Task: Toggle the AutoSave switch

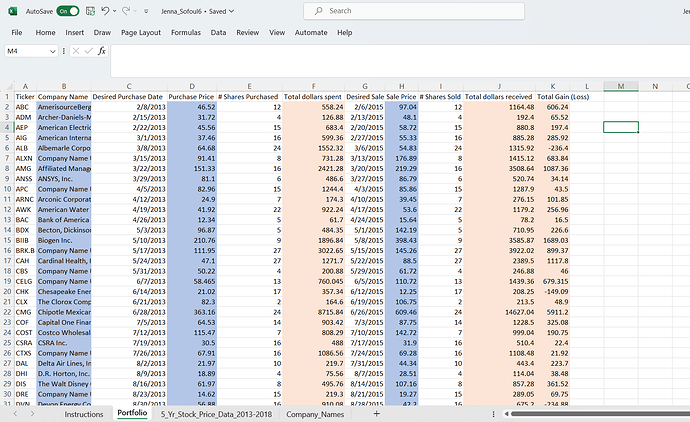Action: (x=68, y=11)
